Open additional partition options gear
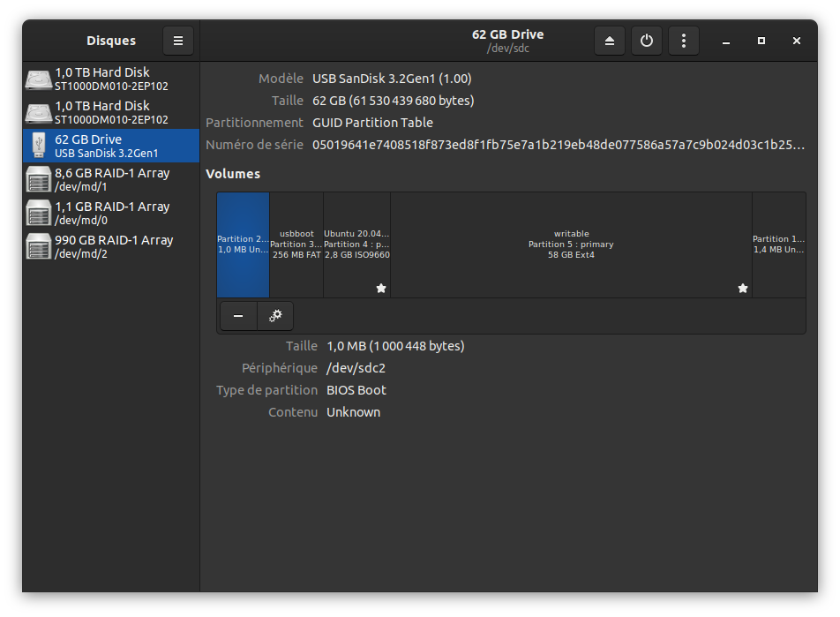The height and width of the screenshot is (617, 840). (275, 316)
